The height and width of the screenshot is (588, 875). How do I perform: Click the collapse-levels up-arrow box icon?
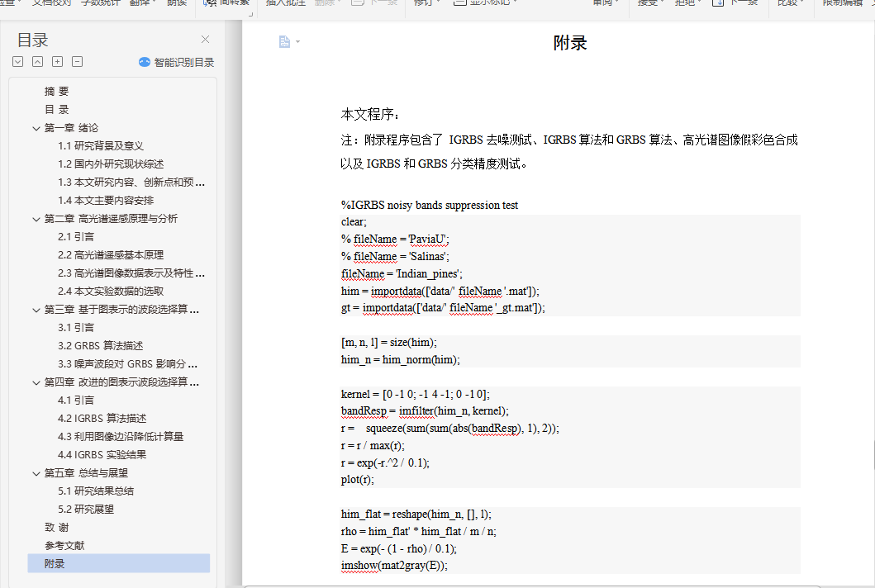[37, 61]
